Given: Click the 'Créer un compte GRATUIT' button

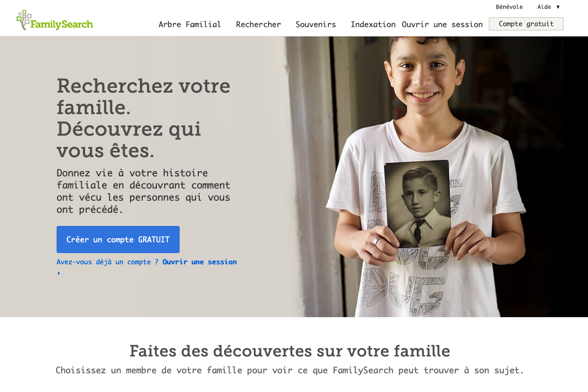Looking at the screenshot, I should [118, 240].
